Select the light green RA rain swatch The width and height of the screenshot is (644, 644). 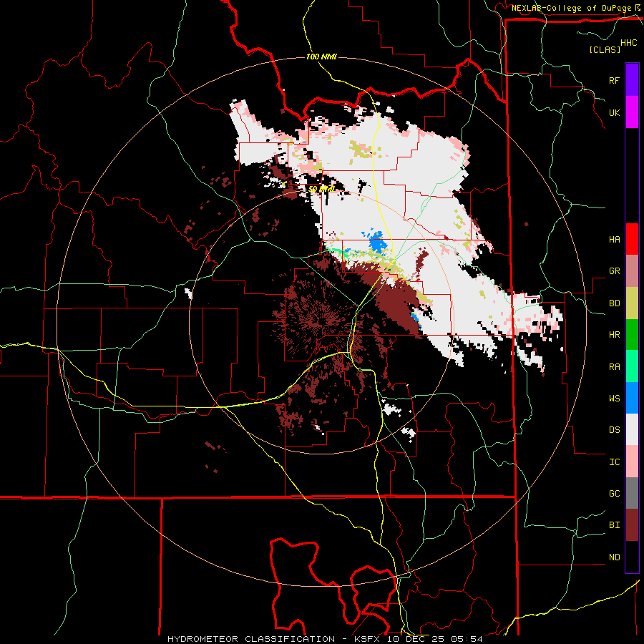(632, 366)
